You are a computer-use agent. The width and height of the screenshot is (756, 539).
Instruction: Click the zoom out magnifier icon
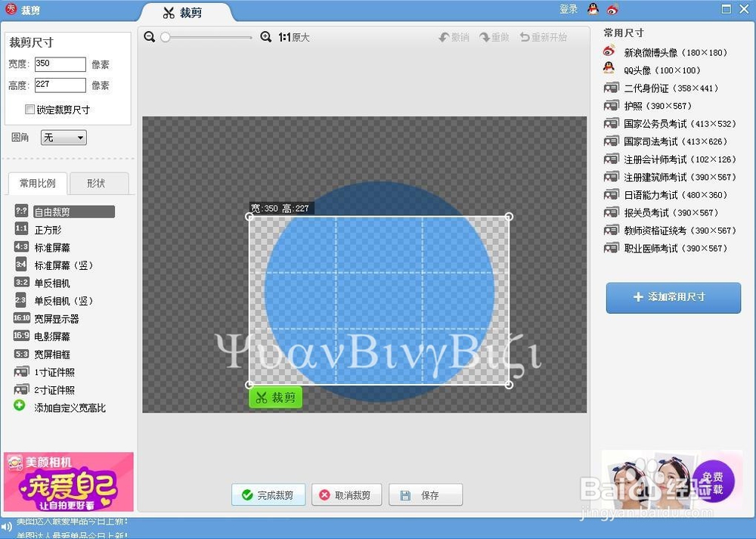point(150,37)
